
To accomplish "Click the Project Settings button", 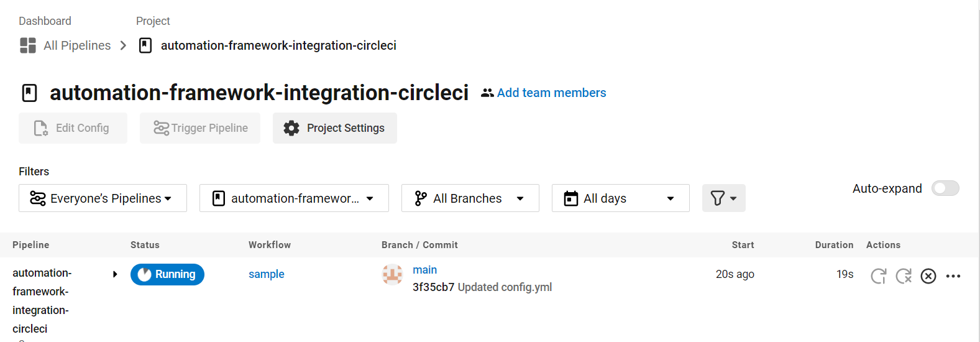I will 335,128.
